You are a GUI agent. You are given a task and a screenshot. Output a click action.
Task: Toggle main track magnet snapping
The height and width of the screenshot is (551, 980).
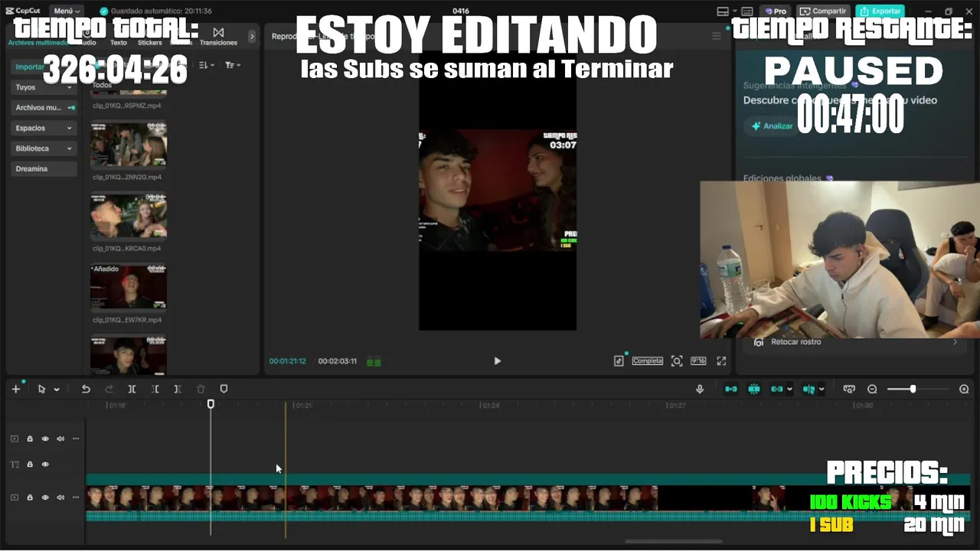(731, 389)
